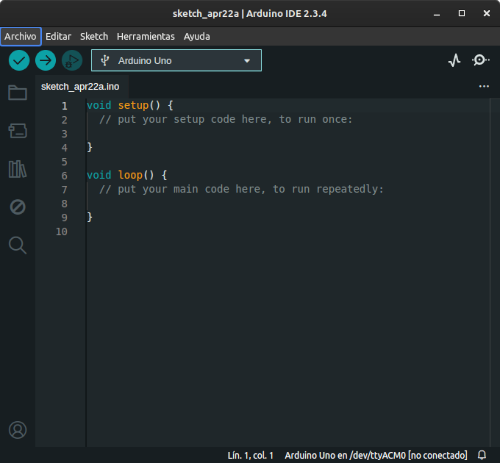The width and height of the screenshot is (500, 463).
Task: Open the Sketchbook folder panel
Action: (17, 92)
